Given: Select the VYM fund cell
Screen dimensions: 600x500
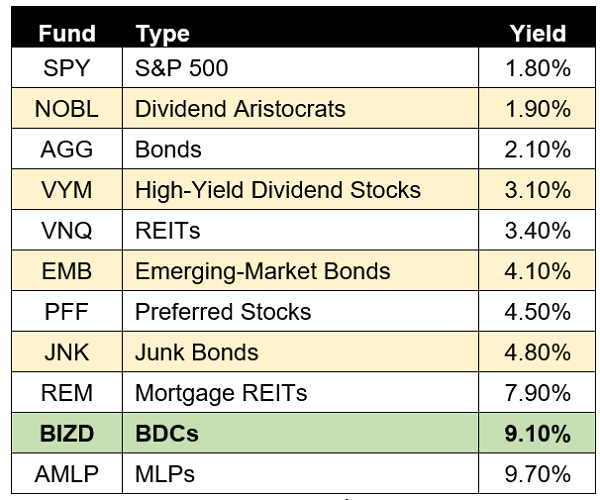Looking at the screenshot, I should 67,189.
